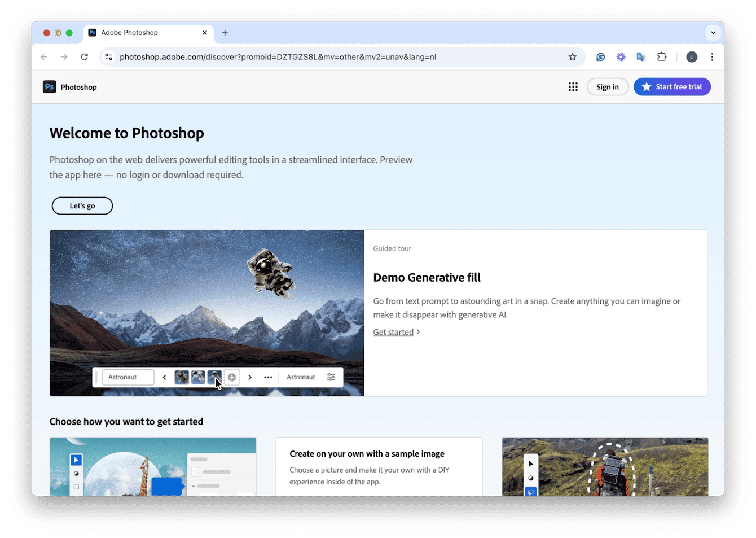Bookmark the page with the star icon
Viewport: 756px width, 538px height.
pos(573,56)
